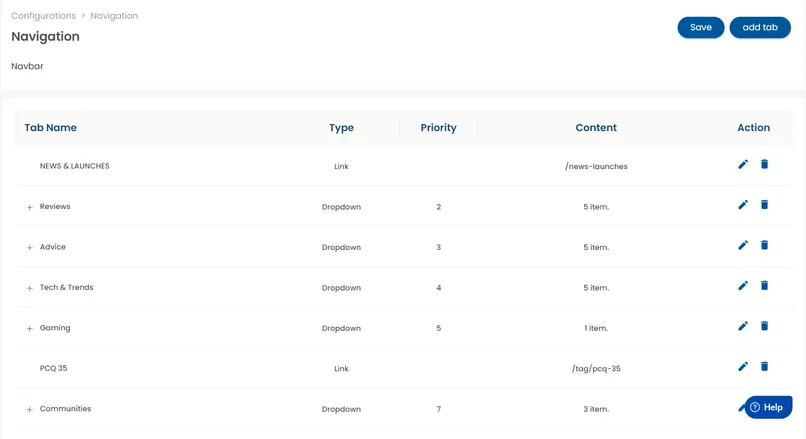
Task: Click pencil icon for Advice row
Action: (743, 245)
